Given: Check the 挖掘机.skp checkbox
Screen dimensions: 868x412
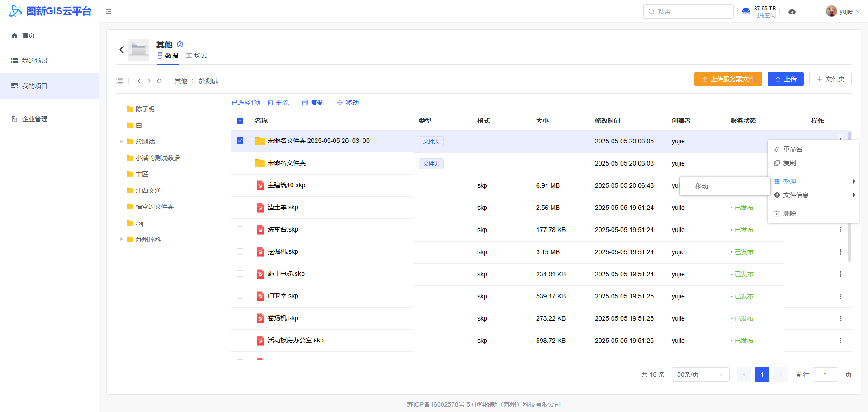Looking at the screenshot, I should (240, 251).
